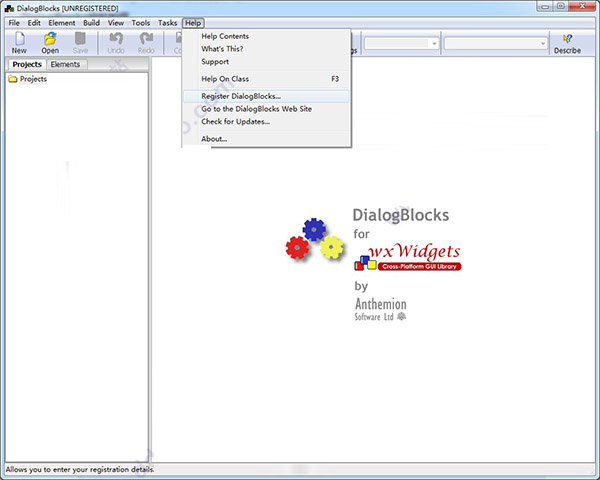Select Go to the DialogBlocks Web Site

click(x=266, y=109)
